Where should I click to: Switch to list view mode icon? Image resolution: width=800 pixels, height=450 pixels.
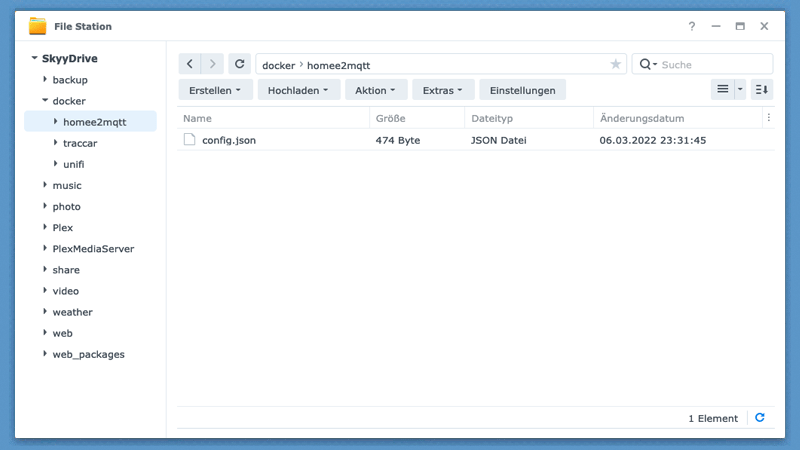pyautogui.click(x=722, y=90)
